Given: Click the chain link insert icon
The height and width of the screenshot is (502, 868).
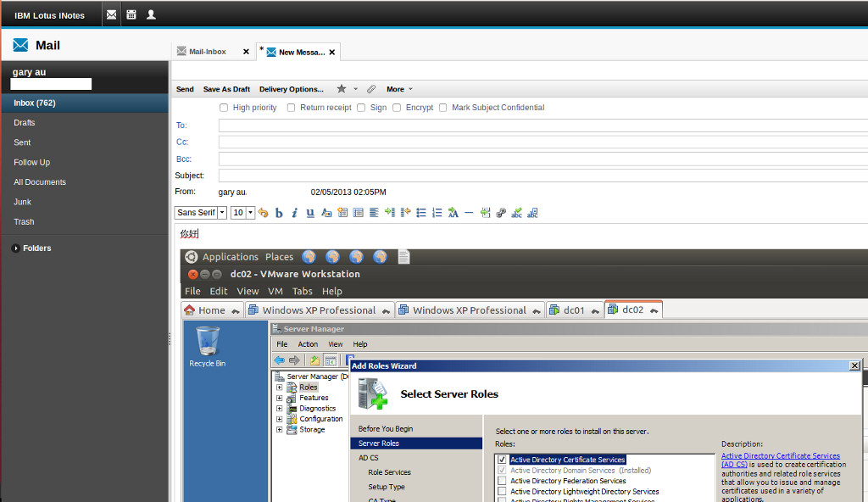Looking at the screenshot, I should [x=501, y=213].
